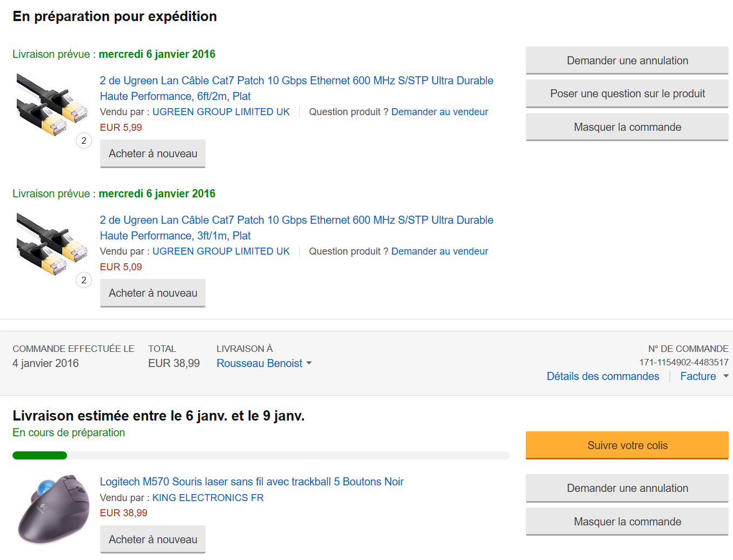Open the UGREEN GROUP LIMITED UK seller link for the 3ft/1m cable
This screenshot has height=560, width=733.
(221, 251)
